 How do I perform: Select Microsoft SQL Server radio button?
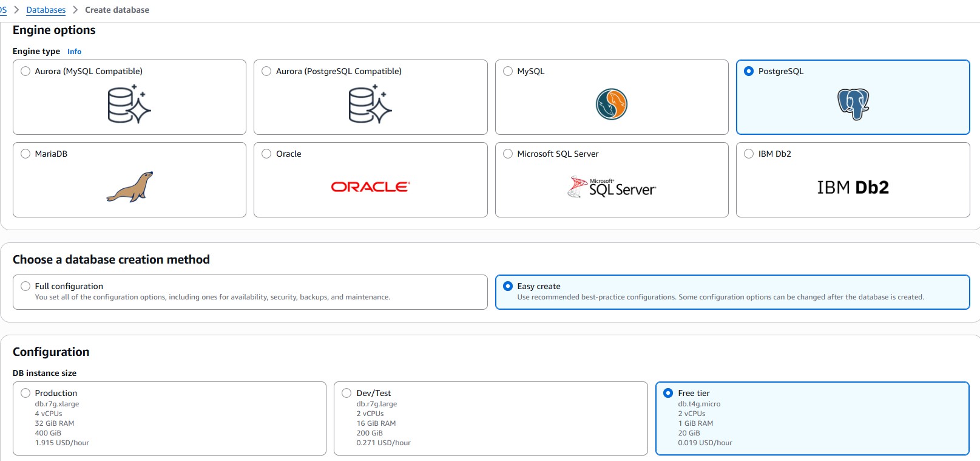coord(508,154)
